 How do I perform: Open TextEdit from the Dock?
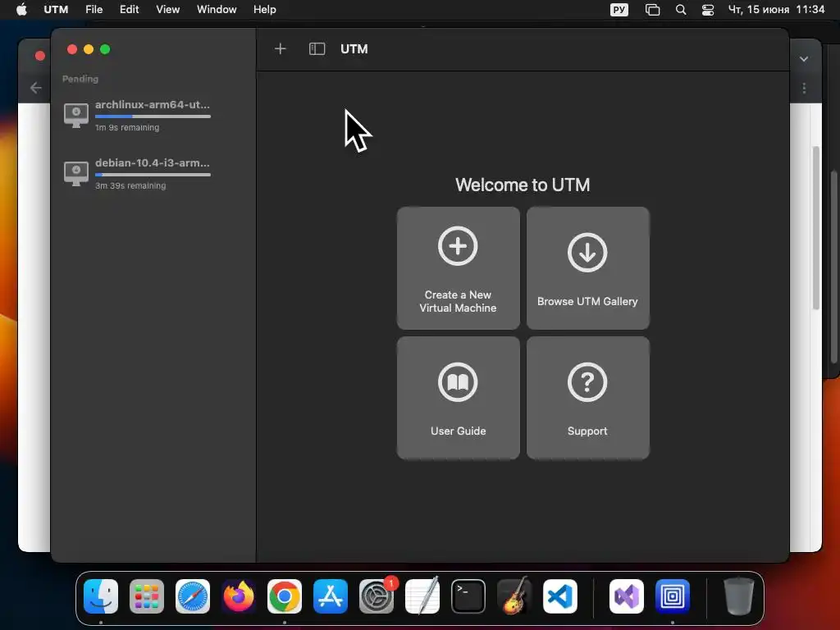point(422,596)
